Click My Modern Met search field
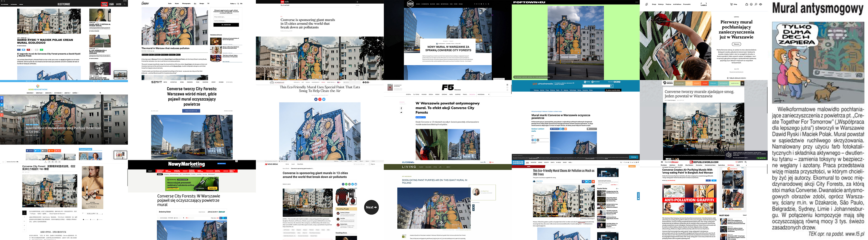This screenshot has height=240, width=868. pos(352,82)
